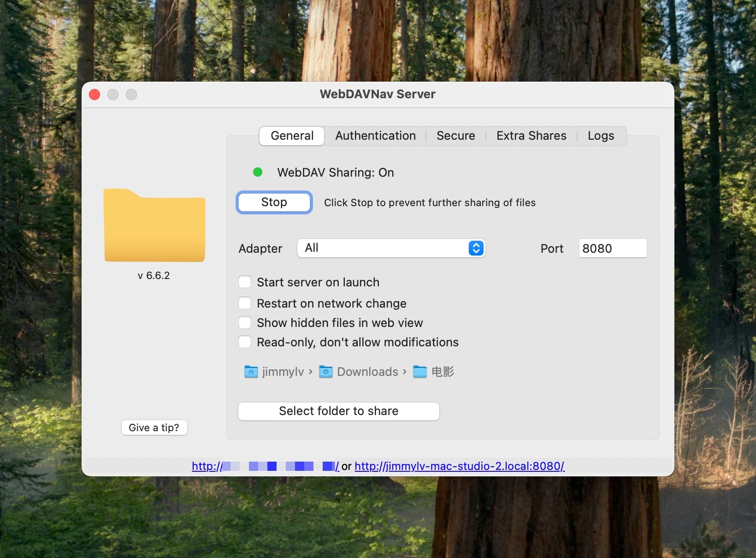Screen dimensions: 756x558
Task: Click the WebDAV Sharing: On status text
Action: coord(336,172)
